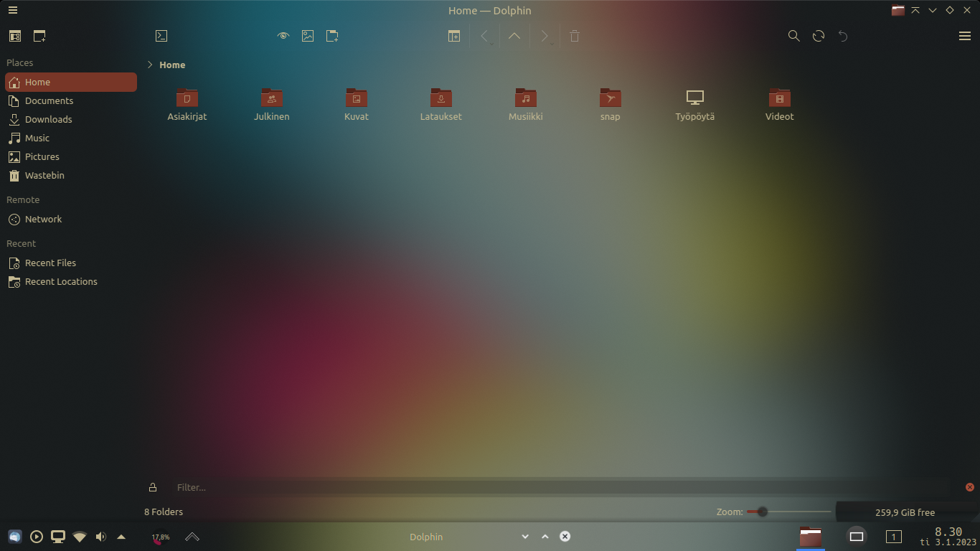Click the up chevron beside Dolphin panel title
This screenshot has width=980, height=551.
click(x=545, y=537)
